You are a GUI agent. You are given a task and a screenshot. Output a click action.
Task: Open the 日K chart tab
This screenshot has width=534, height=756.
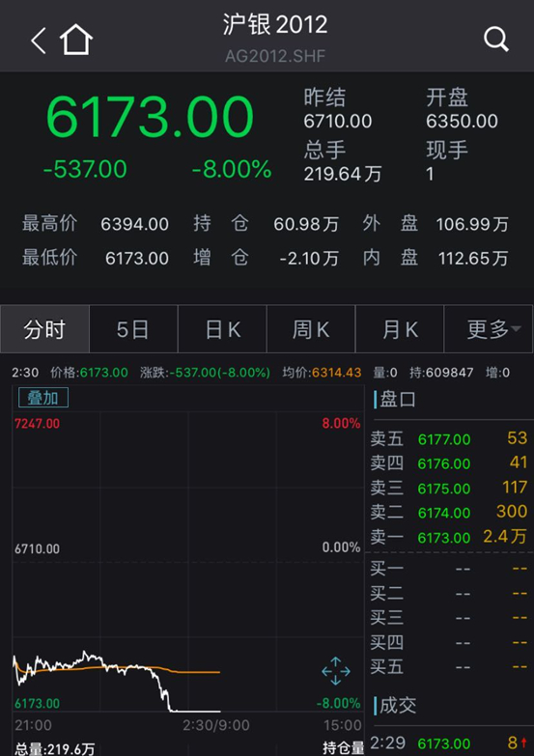coord(222,329)
